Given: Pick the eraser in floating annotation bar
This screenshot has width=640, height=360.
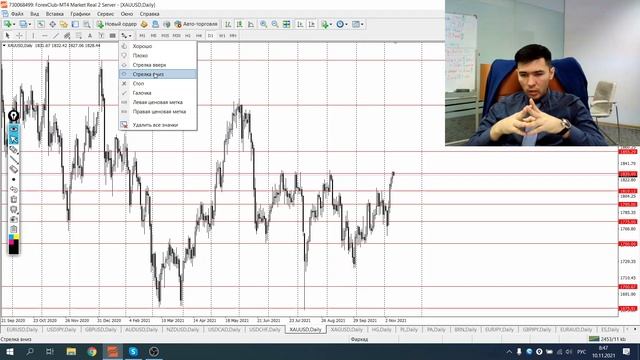Looking at the screenshot, I should (13, 169).
